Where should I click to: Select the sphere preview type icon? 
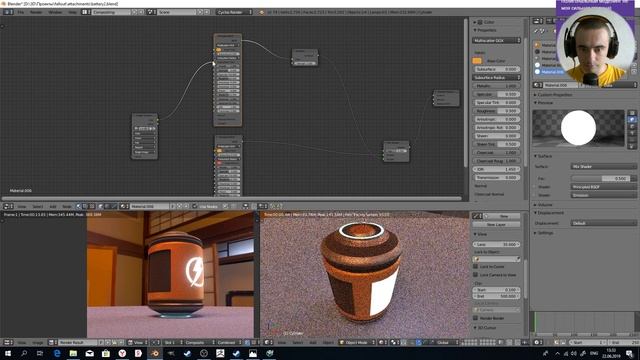pyautogui.click(x=632, y=120)
